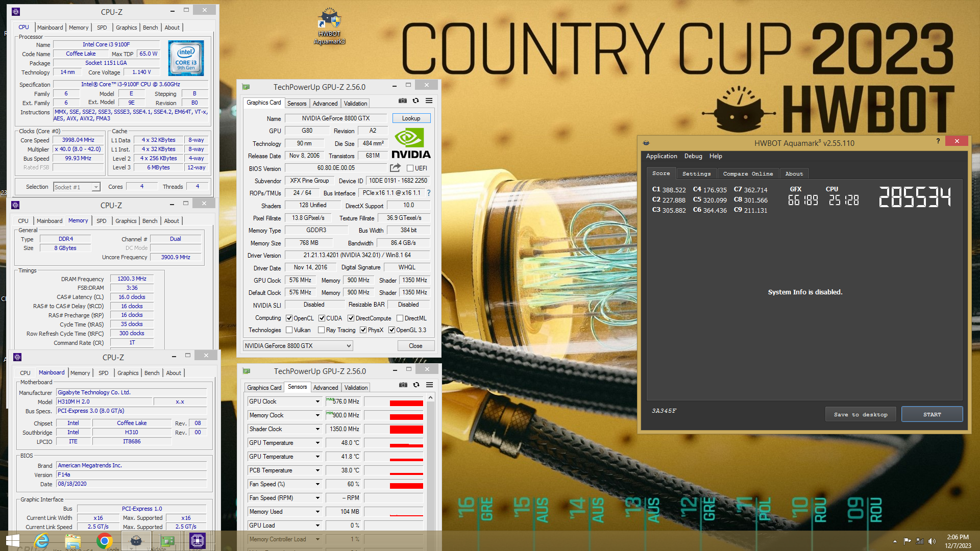Switch to the Advanced tab in GPU-Z Graphics Card window

click(325, 104)
